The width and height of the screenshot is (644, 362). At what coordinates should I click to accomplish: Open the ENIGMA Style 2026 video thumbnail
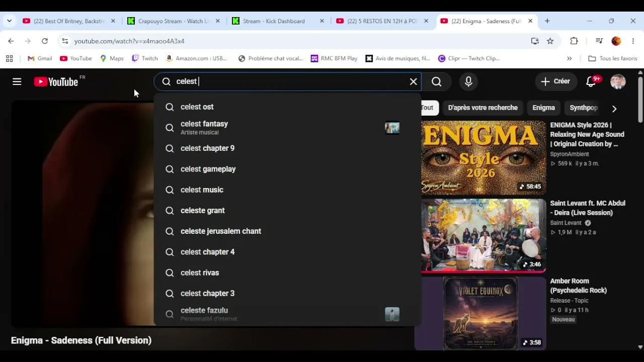[484, 158]
